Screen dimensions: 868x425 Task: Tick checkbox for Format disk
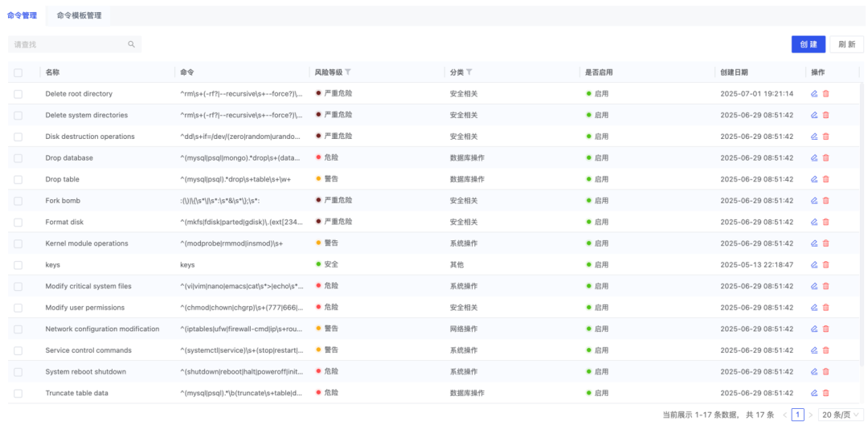click(18, 223)
